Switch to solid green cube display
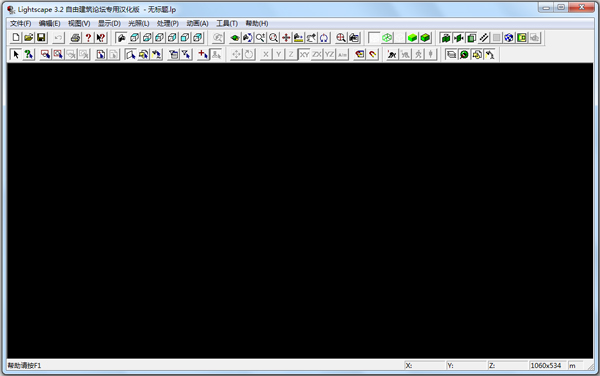The image size is (600, 376). click(412, 37)
